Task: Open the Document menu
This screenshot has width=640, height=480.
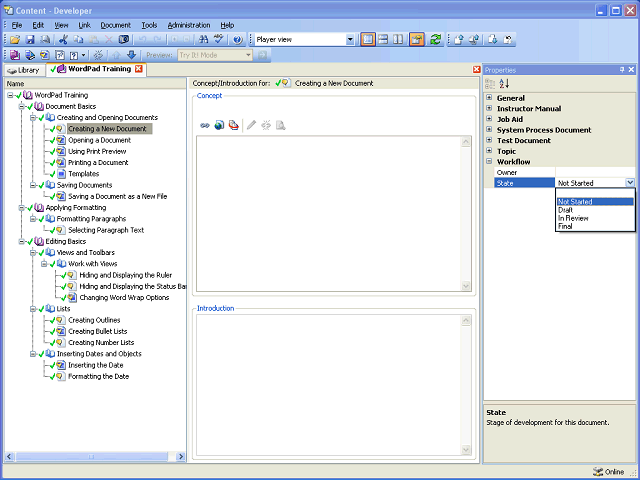Action: [116, 25]
